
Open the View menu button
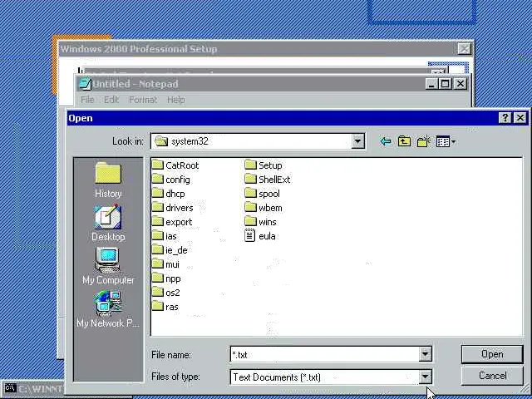(x=446, y=141)
